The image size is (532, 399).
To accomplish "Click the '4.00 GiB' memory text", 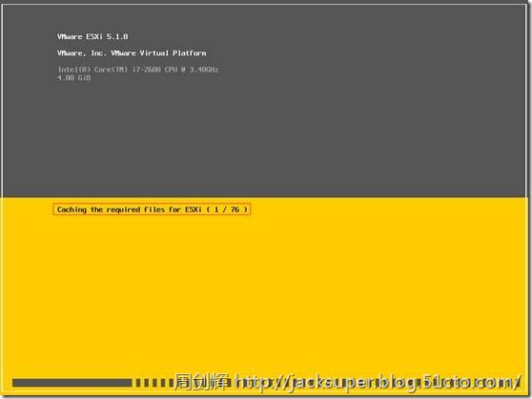I will [74, 78].
